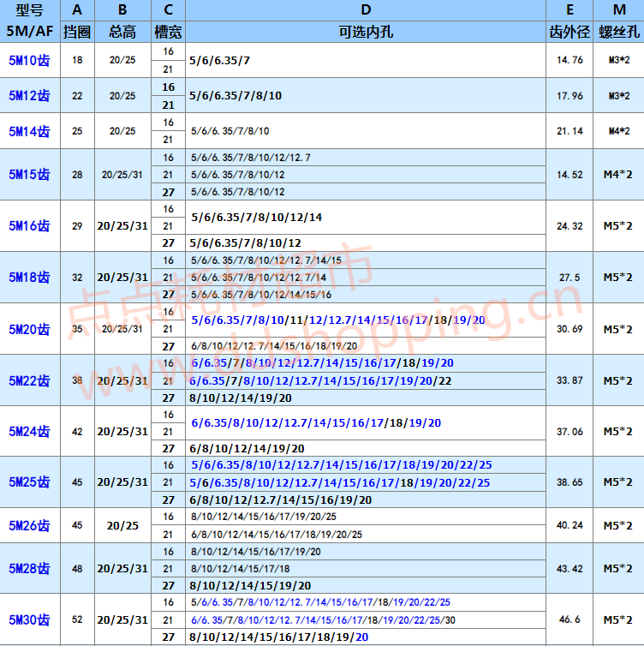Screen dimensions: 644x646
Task: Click the 可选内孔 column header
Action: (366, 32)
